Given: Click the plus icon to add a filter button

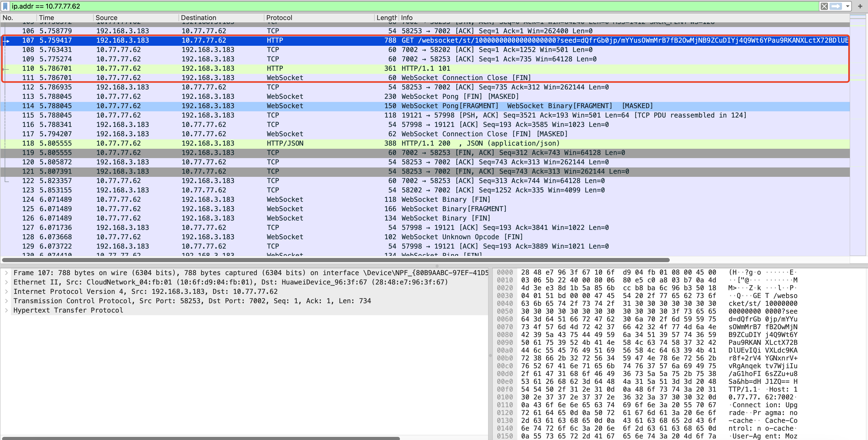Looking at the screenshot, I should pyautogui.click(x=860, y=6).
